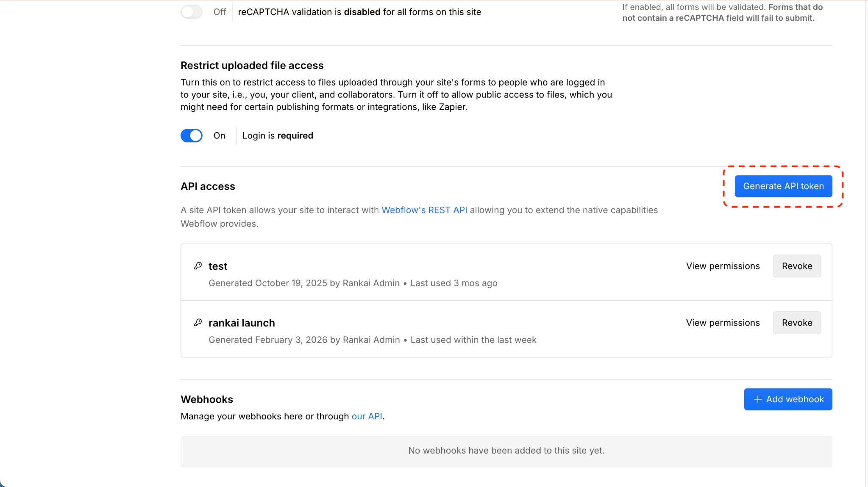This screenshot has height=487, width=868.
Task: Select the rankai launch token name
Action: pos(241,323)
